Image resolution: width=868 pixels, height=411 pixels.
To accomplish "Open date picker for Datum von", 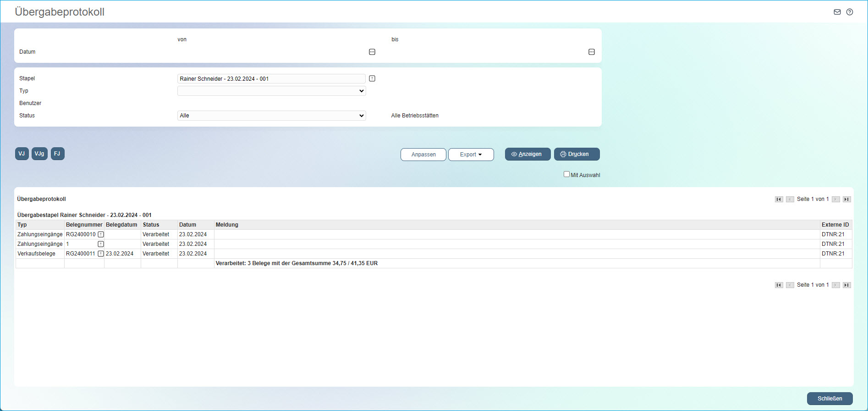I will [372, 52].
